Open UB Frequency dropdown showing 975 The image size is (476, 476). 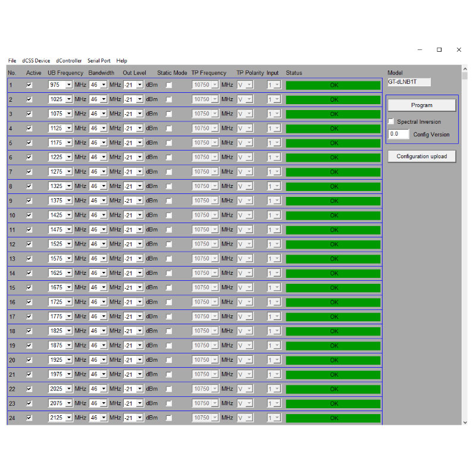click(x=69, y=85)
